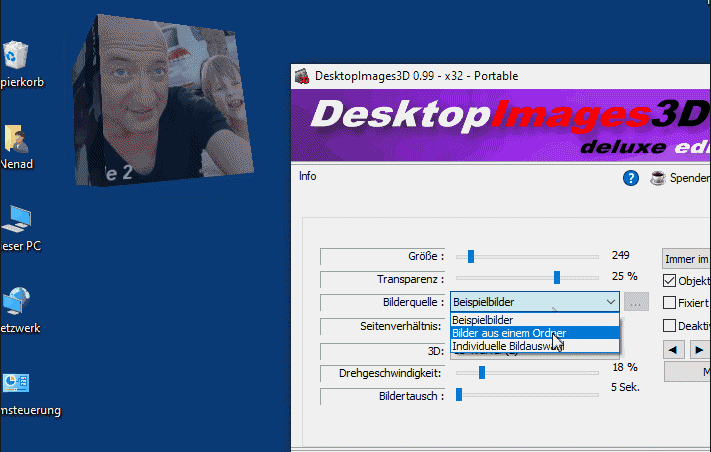
Task: Click the Seitenverhältnis label
Action: click(400, 326)
